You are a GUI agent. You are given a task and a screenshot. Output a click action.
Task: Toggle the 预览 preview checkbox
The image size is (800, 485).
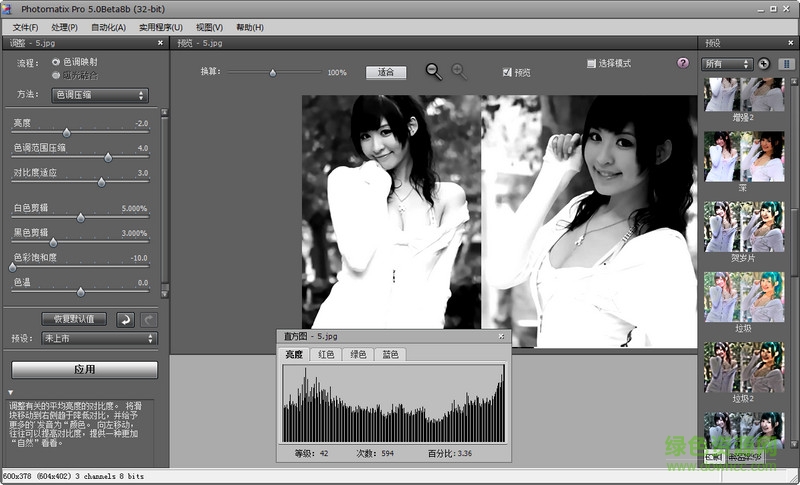tap(508, 72)
